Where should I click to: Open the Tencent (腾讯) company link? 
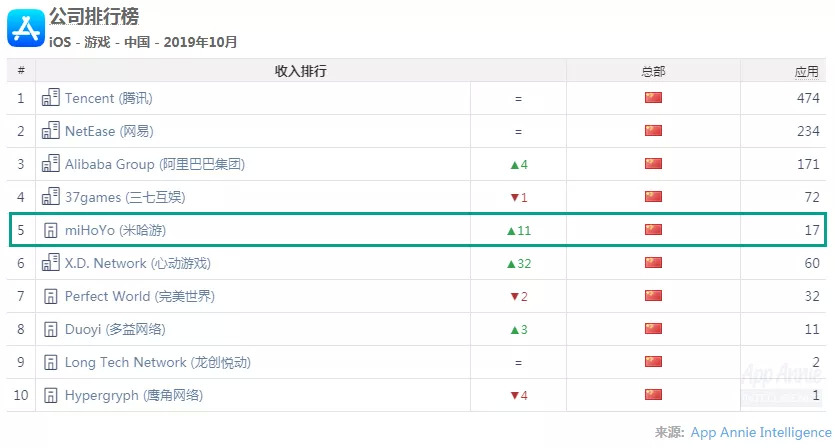click(108, 98)
